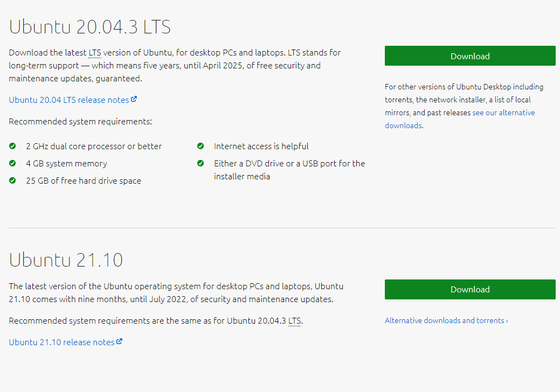The image size is (560, 392).
Task: Click the 'Ubuntu 21.10' heading
Action: 66,260
